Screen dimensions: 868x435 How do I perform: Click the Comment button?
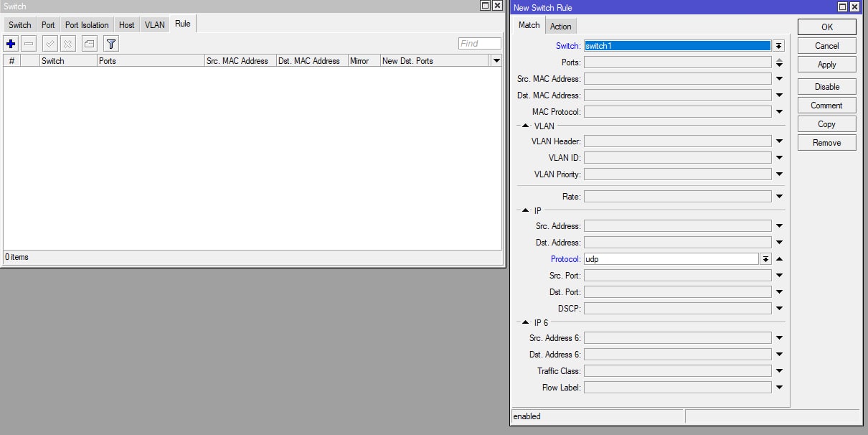(826, 105)
